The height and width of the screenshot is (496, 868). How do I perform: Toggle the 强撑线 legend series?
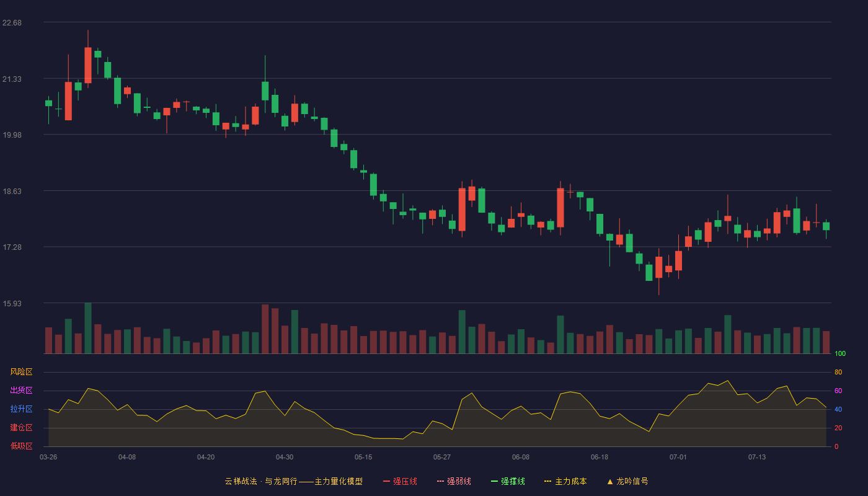point(508,481)
